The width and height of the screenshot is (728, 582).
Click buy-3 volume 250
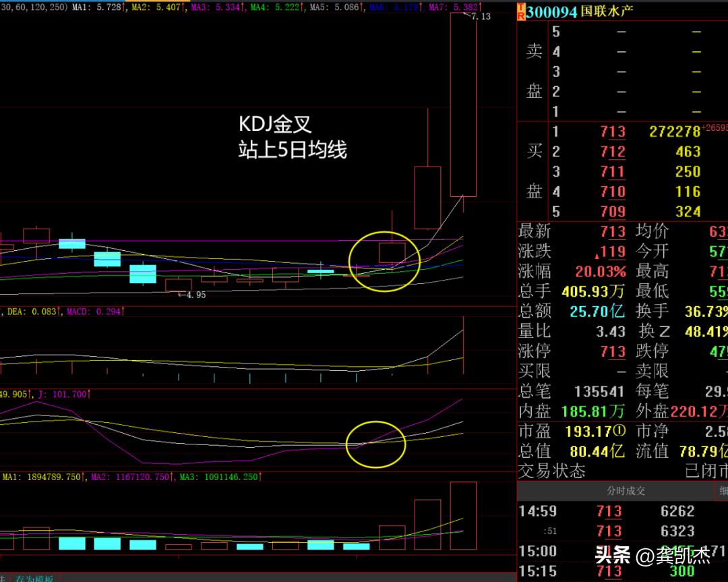[688, 171]
